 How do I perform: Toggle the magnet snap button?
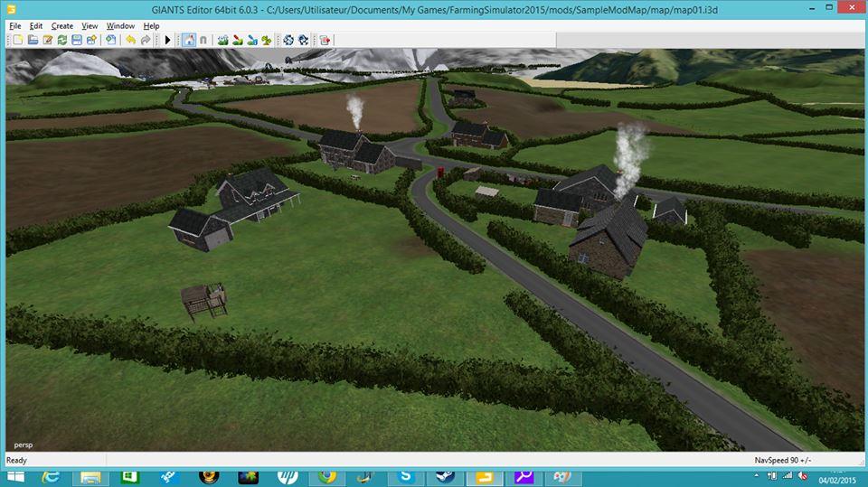(203, 40)
